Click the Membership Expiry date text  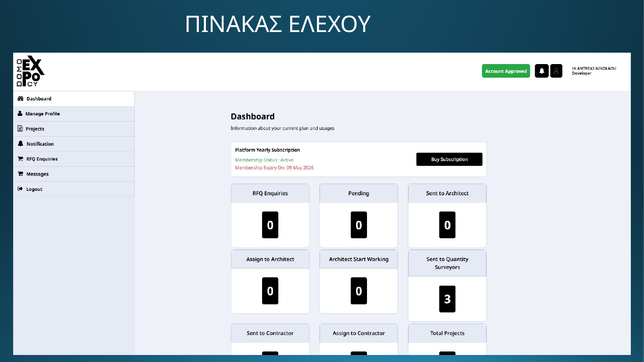pos(274,168)
